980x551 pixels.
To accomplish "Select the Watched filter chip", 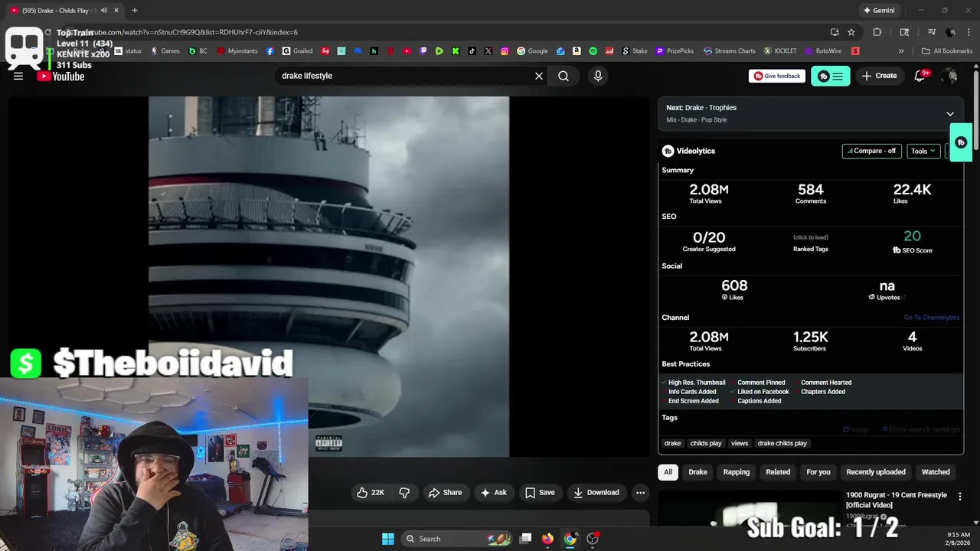I will pos(936,472).
